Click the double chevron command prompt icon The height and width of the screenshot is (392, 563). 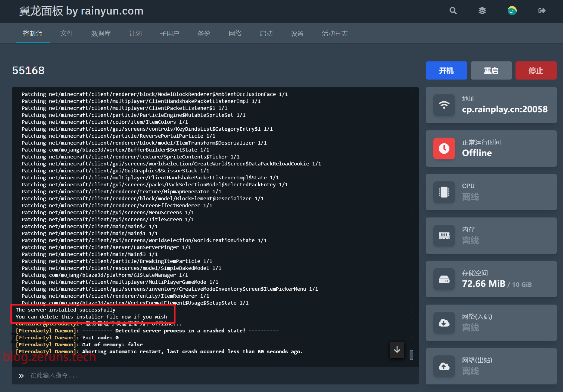click(21, 376)
